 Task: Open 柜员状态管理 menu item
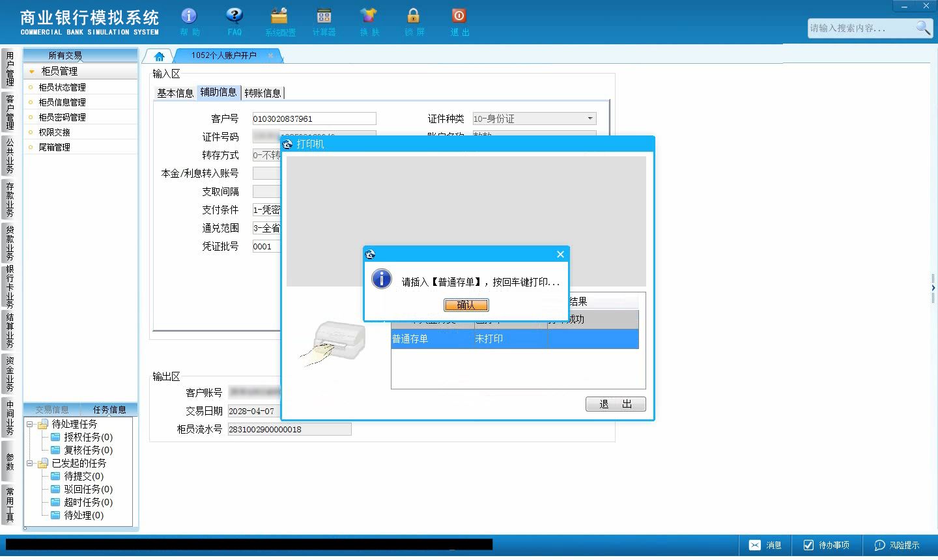tap(62, 87)
